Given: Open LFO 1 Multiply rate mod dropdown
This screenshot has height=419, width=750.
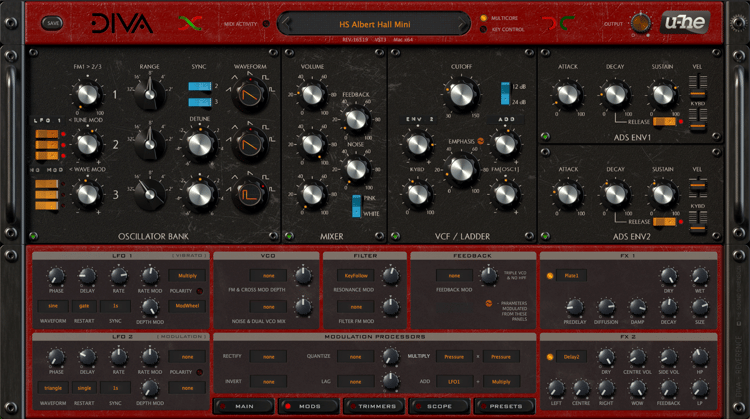Looking at the screenshot, I should [187, 276].
